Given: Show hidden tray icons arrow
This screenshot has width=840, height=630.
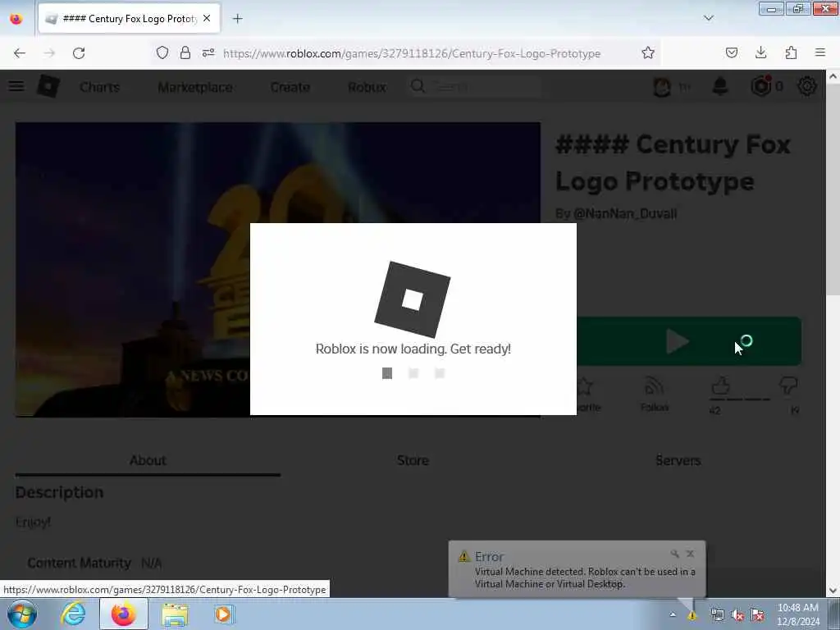Looking at the screenshot, I should click(673, 614).
